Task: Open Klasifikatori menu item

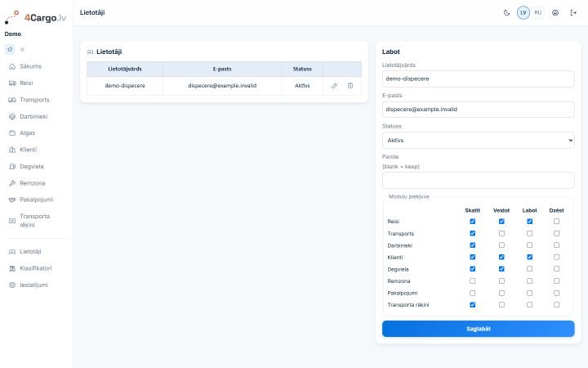Action: click(x=36, y=268)
